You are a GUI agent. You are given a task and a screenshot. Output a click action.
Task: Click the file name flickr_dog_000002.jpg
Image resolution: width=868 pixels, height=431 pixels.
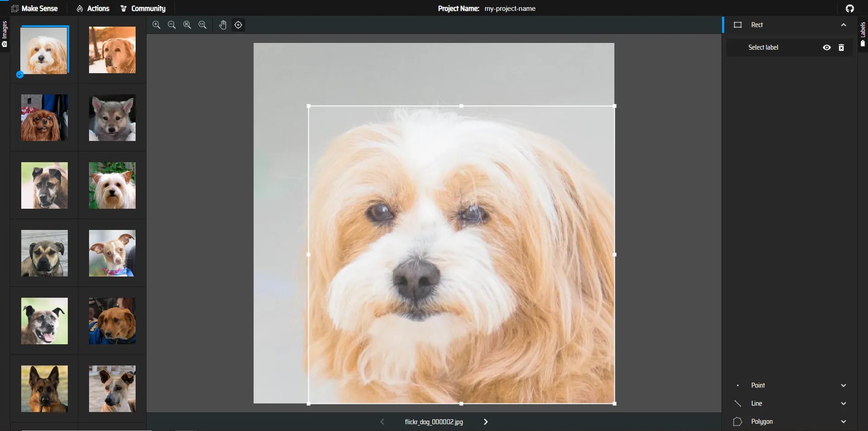click(x=434, y=422)
